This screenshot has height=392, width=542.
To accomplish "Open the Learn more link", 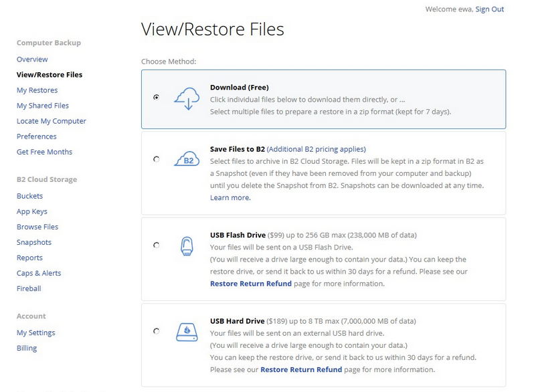I will tap(230, 198).
